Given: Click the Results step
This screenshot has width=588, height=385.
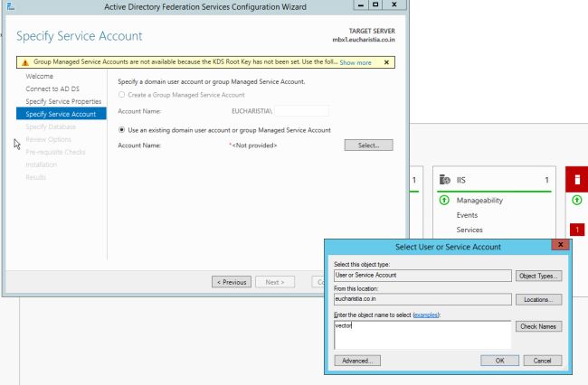Looking at the screenshot, I should tap(35, 177).
